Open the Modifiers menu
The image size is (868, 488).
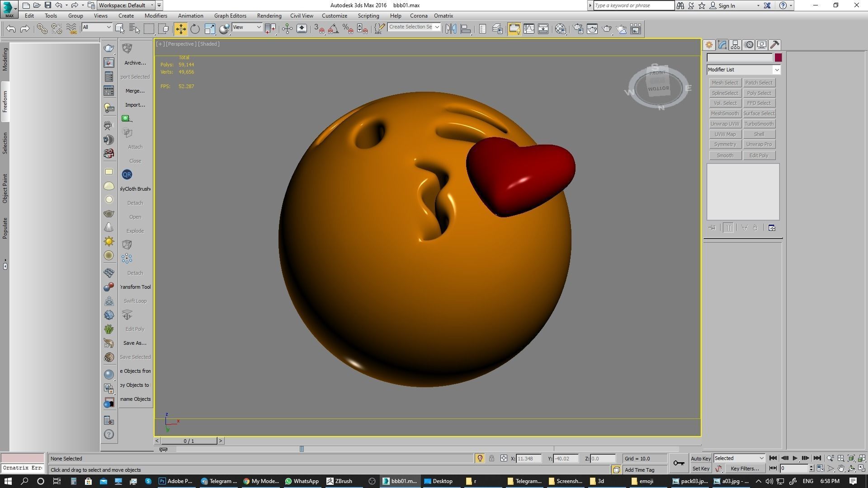click(156, 16)
